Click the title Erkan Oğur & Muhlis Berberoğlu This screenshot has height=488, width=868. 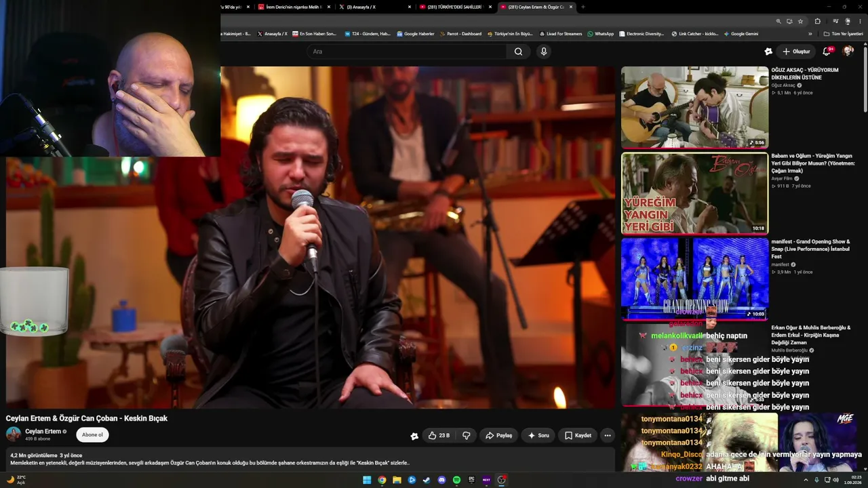tap(810, 335)
